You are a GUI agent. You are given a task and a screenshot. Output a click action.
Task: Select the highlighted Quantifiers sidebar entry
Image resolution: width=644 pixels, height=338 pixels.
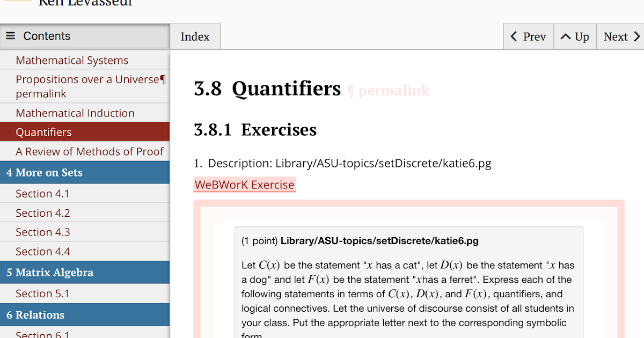pos(43,132)
